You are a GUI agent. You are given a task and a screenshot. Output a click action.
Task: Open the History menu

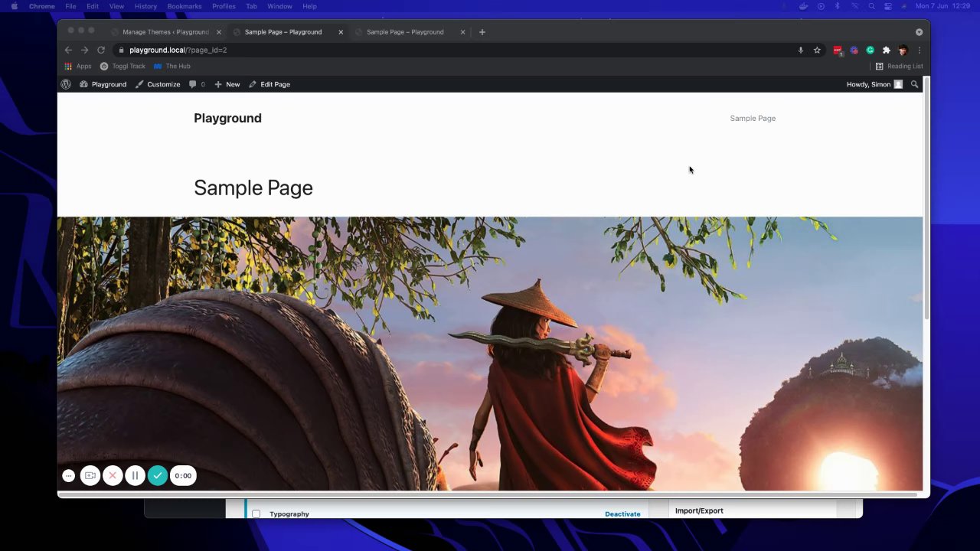click(x=145, y=6)
